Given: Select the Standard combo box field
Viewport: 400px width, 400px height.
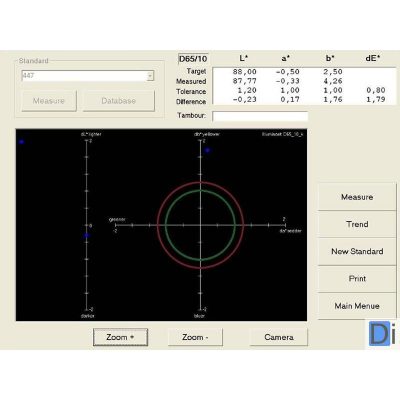Looking at the screenshot, I should pos(88,76).
